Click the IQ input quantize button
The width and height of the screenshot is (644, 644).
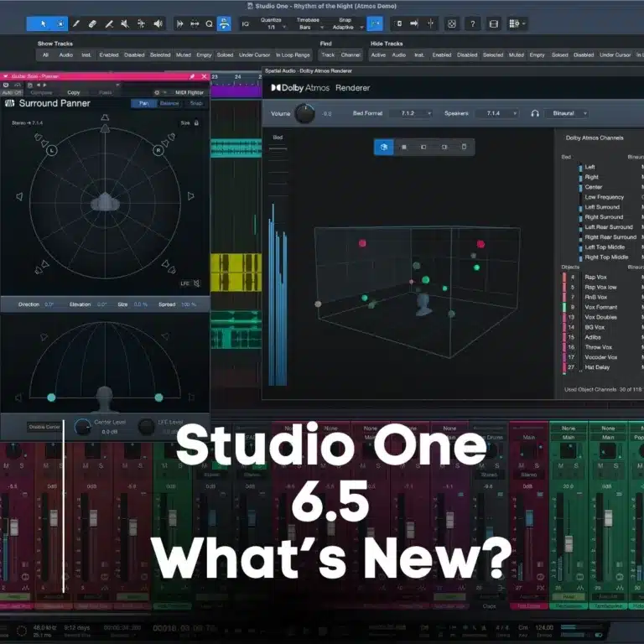point(245,23)
